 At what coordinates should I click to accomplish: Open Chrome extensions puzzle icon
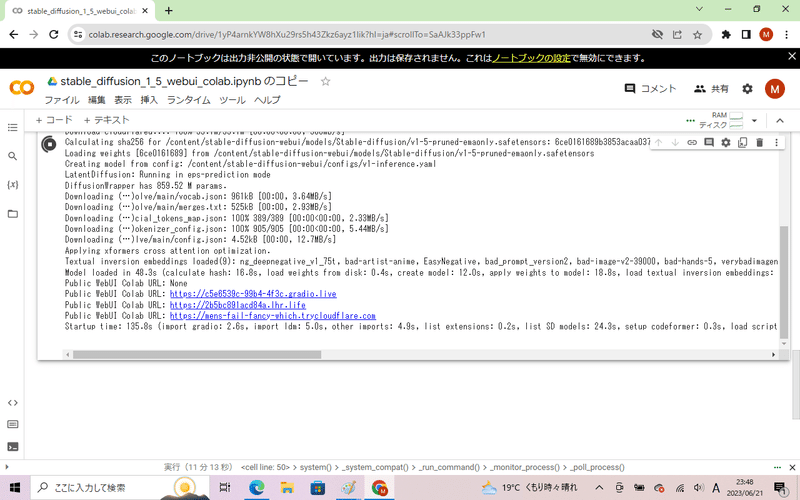[x=726, y=35]
